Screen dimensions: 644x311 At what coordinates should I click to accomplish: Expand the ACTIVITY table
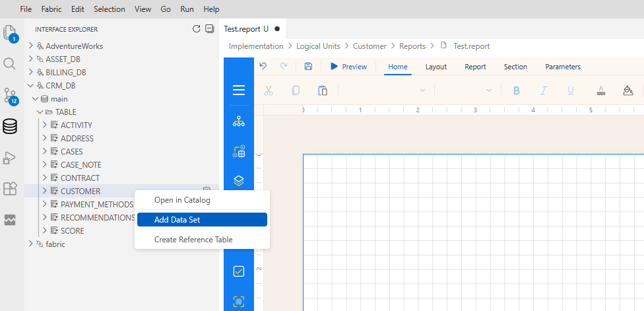pos(45,125)
